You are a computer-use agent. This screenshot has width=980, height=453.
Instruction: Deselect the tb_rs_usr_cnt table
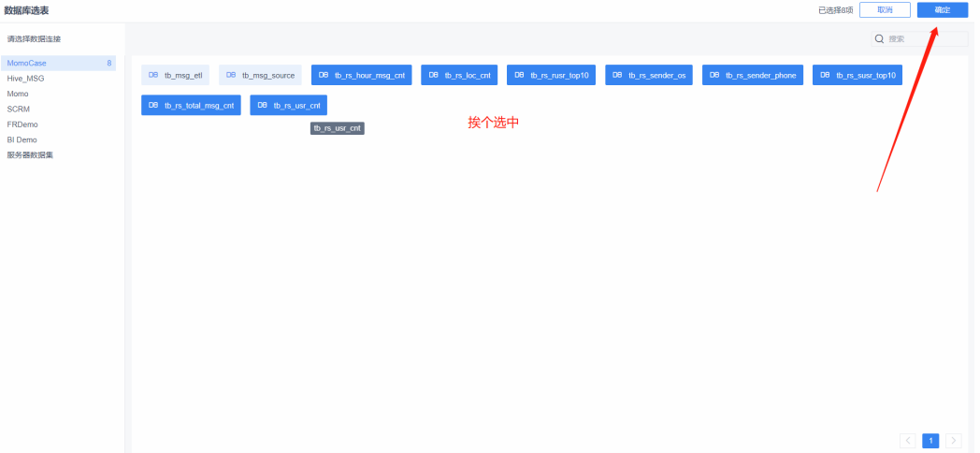pos(289,105)
